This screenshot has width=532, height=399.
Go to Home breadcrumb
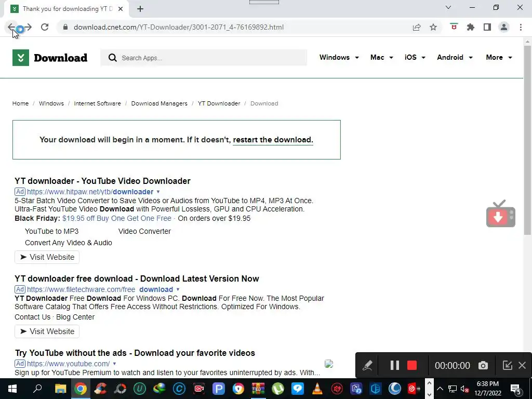click(20, 103)
